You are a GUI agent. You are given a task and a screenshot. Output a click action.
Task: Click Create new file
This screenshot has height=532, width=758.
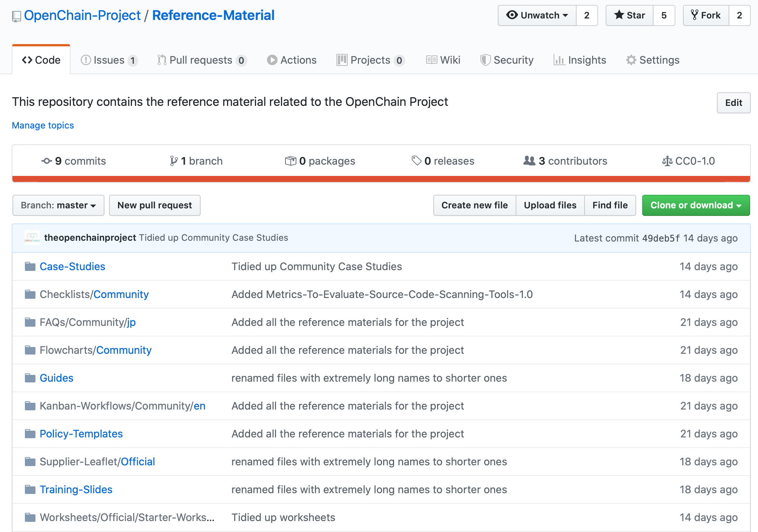475,205
